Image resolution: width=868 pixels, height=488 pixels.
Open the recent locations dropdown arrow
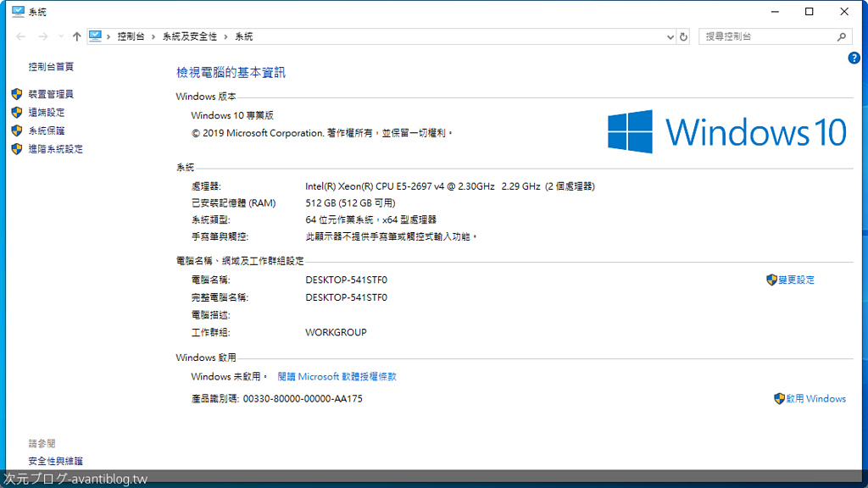(x=61, y=36)
